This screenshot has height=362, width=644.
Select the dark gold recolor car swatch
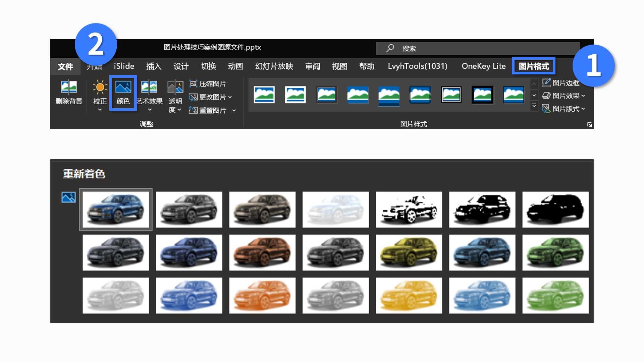[x=409, y=252]
